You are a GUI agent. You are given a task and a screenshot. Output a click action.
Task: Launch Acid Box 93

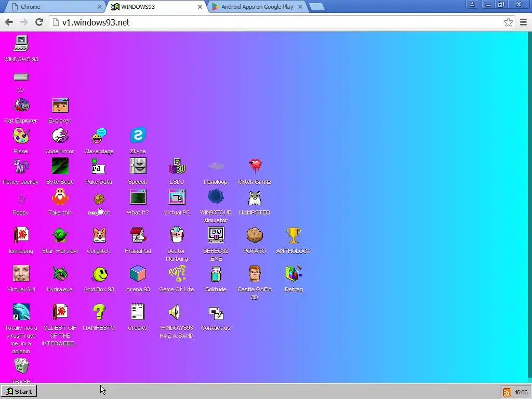pos(100,274)
